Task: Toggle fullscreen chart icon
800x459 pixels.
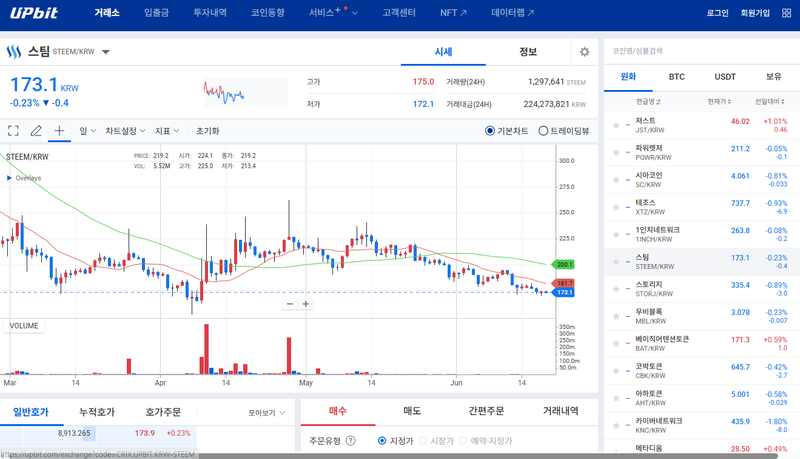Action: [13, 131]
